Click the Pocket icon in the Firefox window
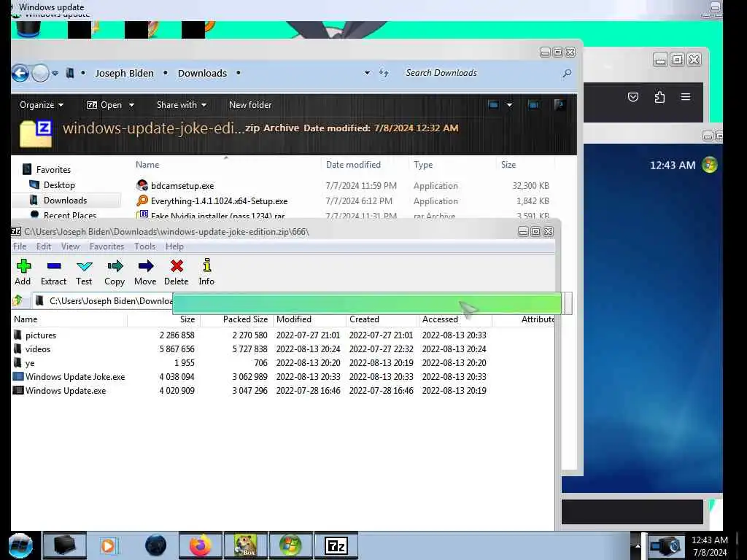 pyautogui.click(x=632, y=97)
